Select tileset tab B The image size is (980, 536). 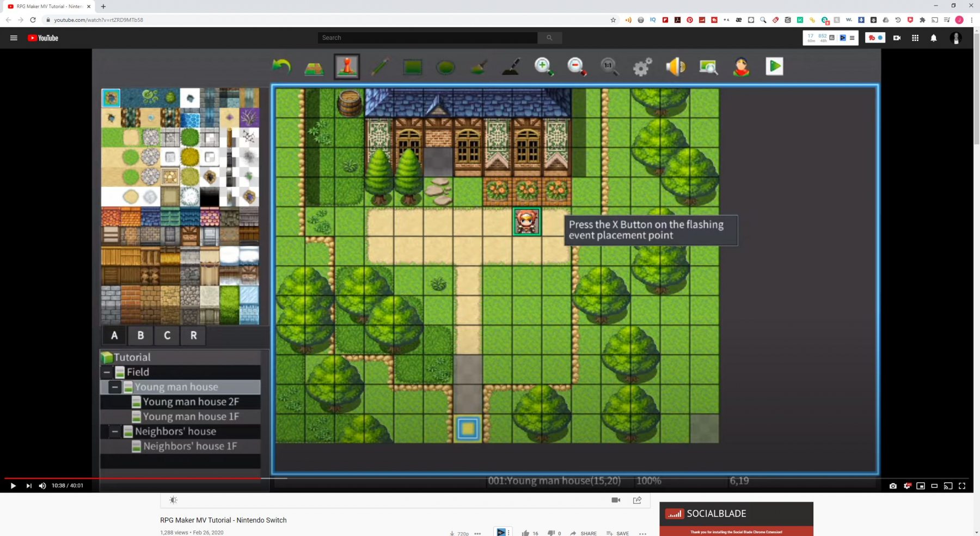point(140,336)
